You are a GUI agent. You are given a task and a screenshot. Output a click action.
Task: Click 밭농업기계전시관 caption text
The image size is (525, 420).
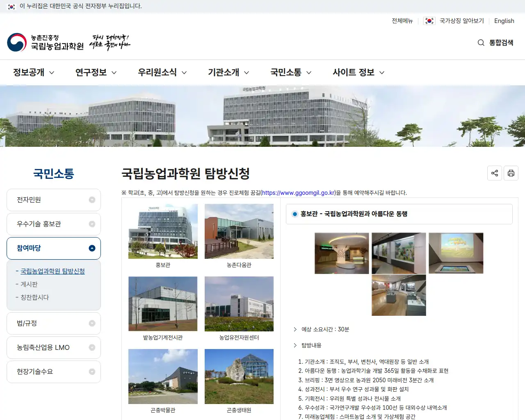pyautogui.click(x=163, y=338)
